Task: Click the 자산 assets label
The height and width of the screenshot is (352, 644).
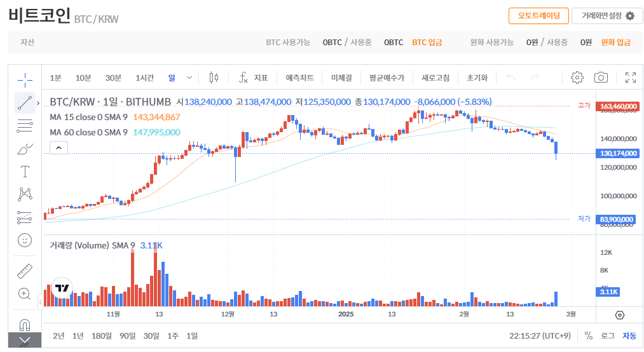Action: [x=27, y=43]
